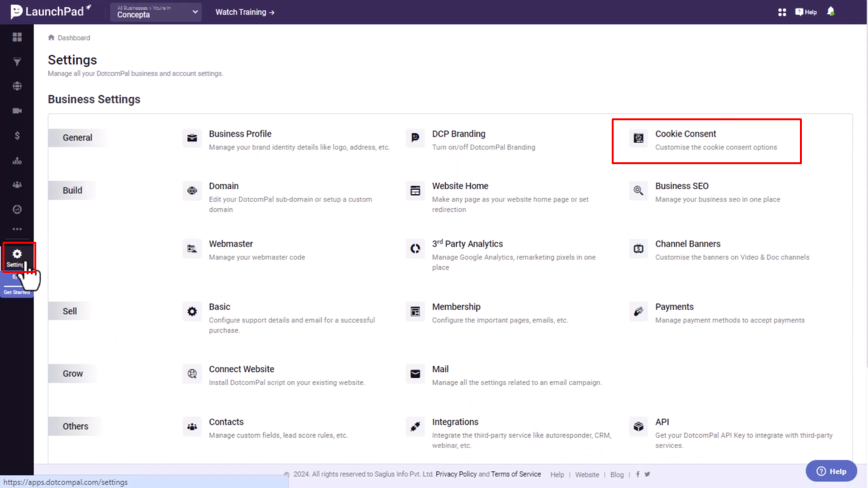Click the Contacts icon
The height and width of the screenshot is (488, 868).
192,426
